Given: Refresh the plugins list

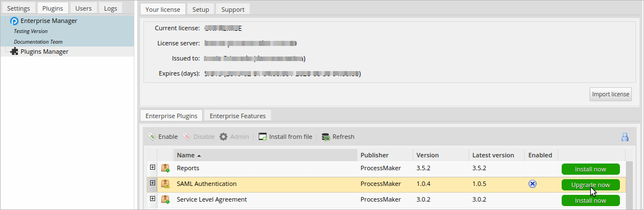Looking at the screenshot, I should 338,137.
